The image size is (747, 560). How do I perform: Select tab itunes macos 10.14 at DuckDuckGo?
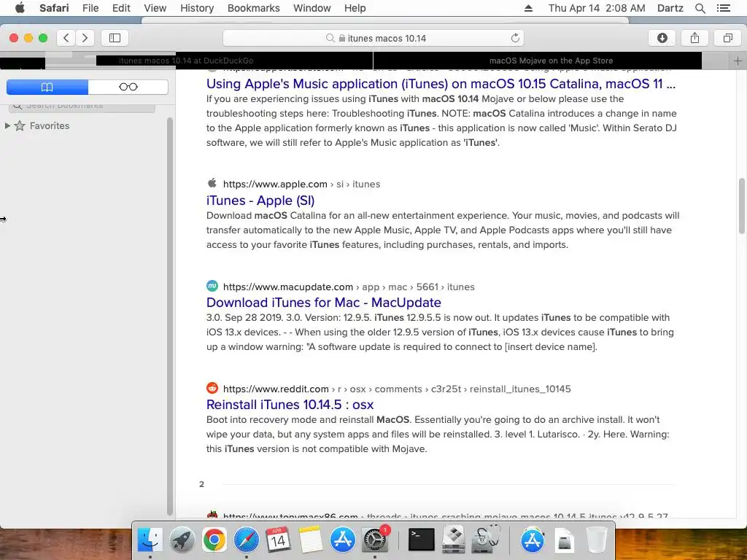(x=186, y=61)
